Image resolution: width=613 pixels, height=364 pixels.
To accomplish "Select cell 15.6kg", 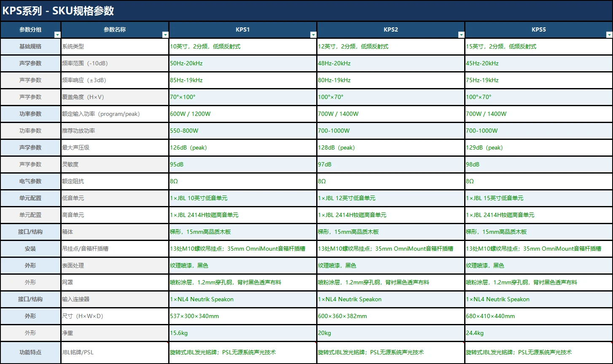I will point(243,333).
